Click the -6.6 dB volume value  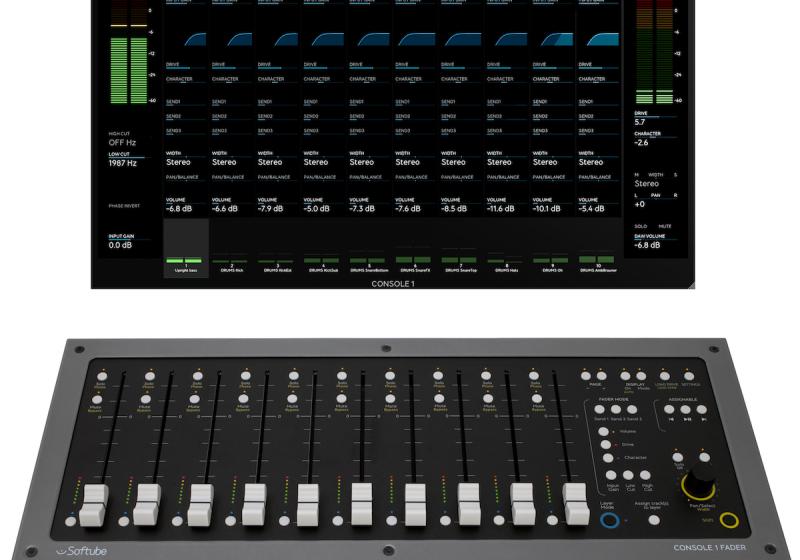click(x=224, y=209)
